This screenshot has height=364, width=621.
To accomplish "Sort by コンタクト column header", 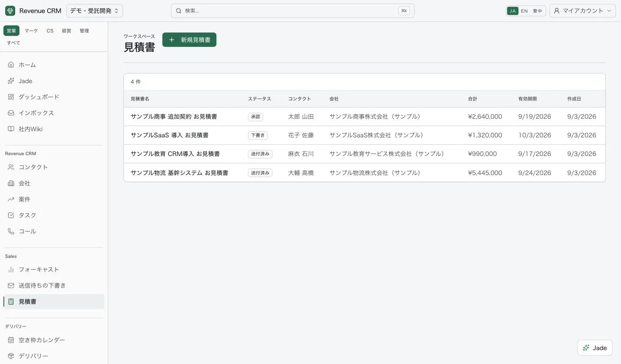I will coord(300,99).
